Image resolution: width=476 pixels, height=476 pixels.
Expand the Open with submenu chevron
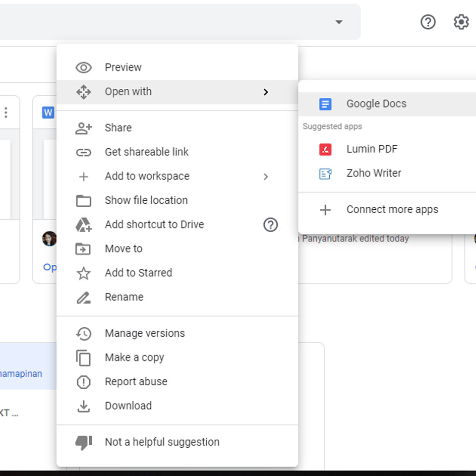(266, 92)
